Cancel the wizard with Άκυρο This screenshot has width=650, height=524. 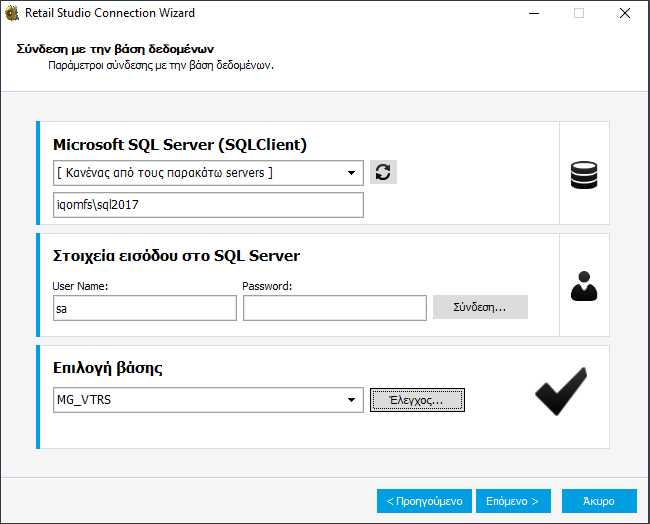pyautogui.click(x=599, y=500)
